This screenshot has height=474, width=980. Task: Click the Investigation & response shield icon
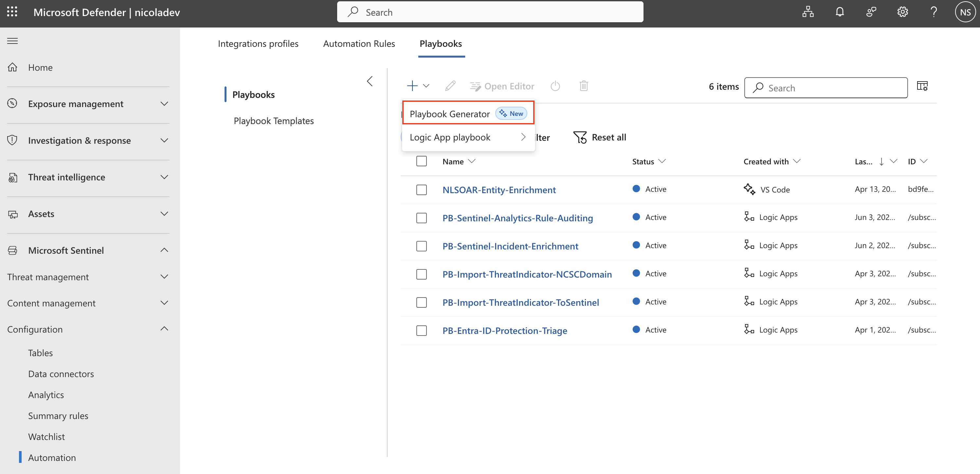click(x=12, y=140)
